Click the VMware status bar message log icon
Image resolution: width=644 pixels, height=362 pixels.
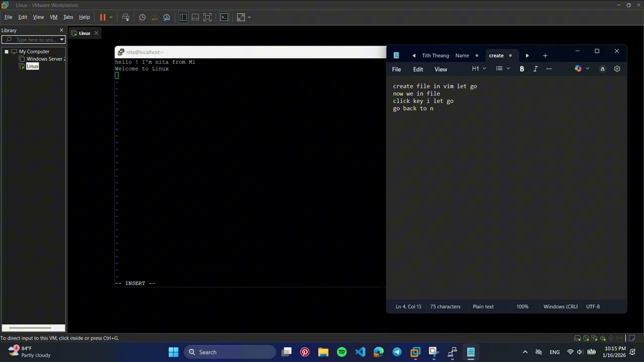tap(632, 338)
